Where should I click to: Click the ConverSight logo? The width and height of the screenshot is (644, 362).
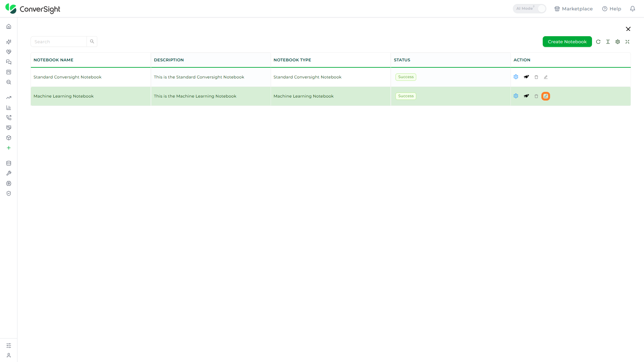click(x=33, y=9)
